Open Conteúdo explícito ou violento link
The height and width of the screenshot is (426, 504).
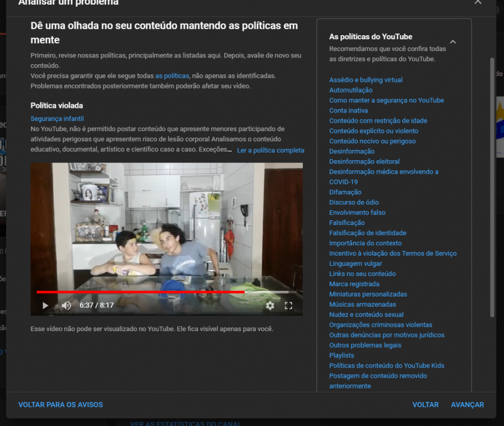pyautogui.click(x=373, y=131)
